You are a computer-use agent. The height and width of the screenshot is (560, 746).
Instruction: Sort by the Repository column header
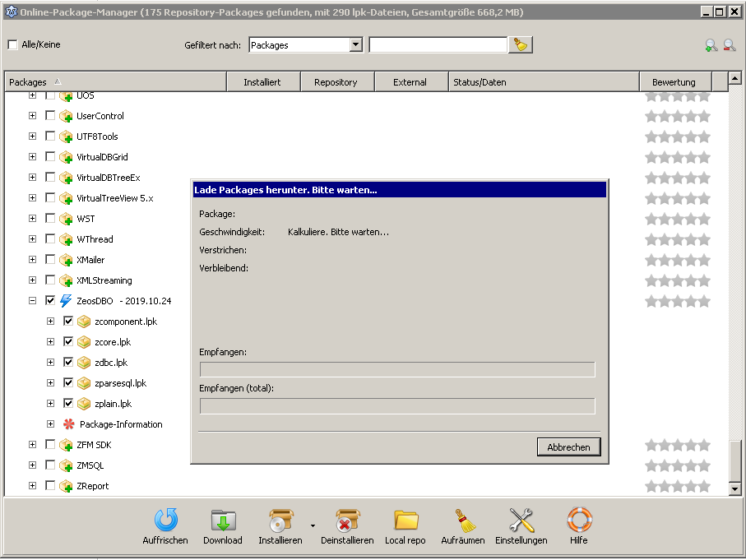click(x=336, y=82)
